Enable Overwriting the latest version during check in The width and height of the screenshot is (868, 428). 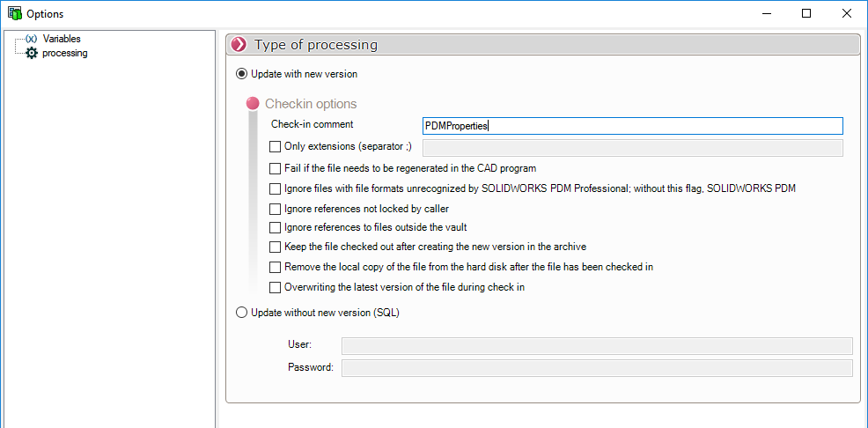coord(276,287)
